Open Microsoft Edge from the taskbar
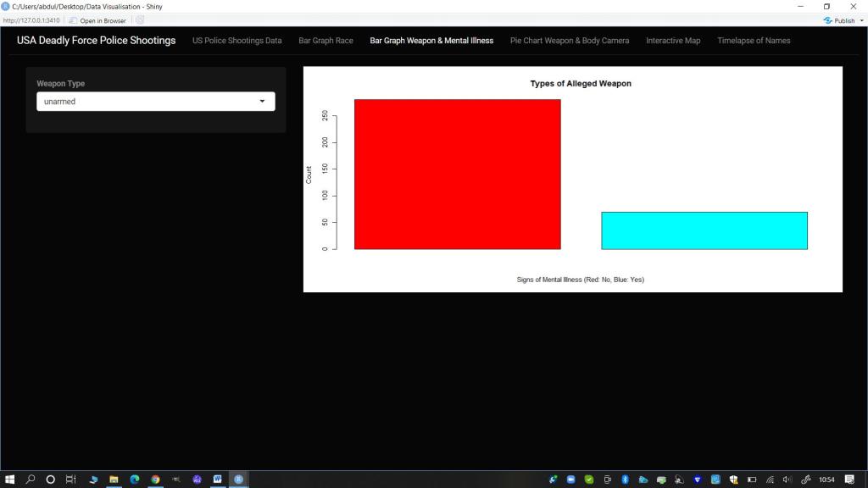Screen dimensions: 868x488 coord(135,480)
